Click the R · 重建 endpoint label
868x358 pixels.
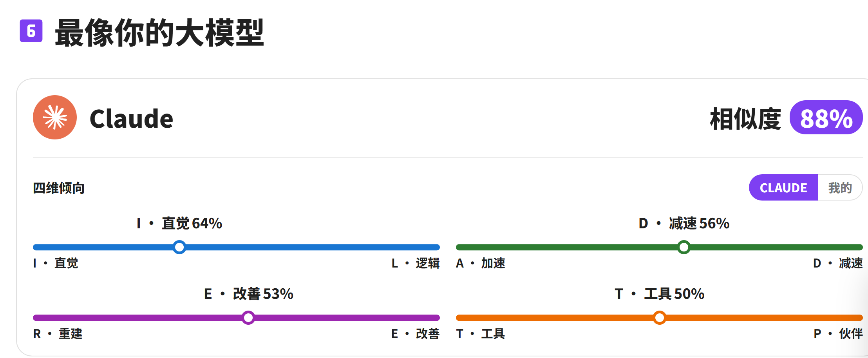[x=58, y=334]
